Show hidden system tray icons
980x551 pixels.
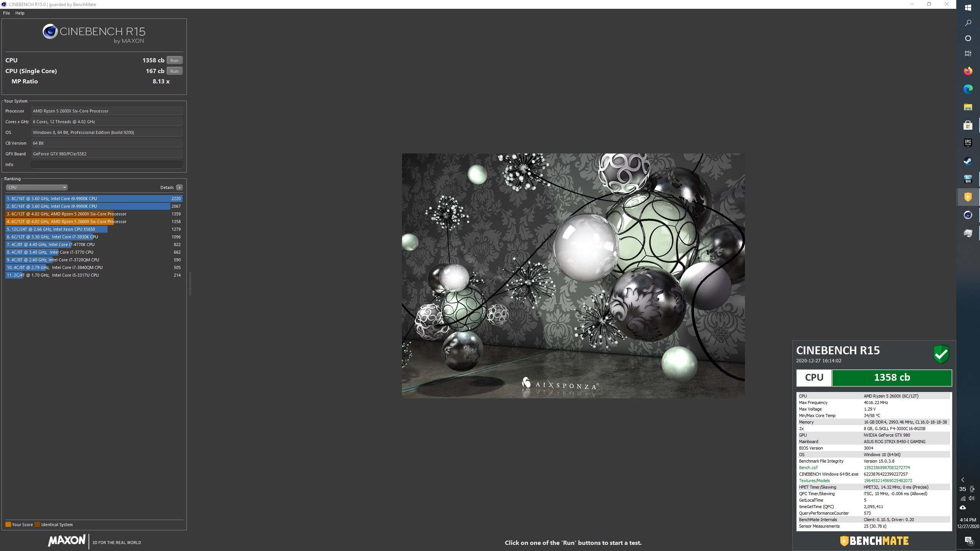pos(963,480)
